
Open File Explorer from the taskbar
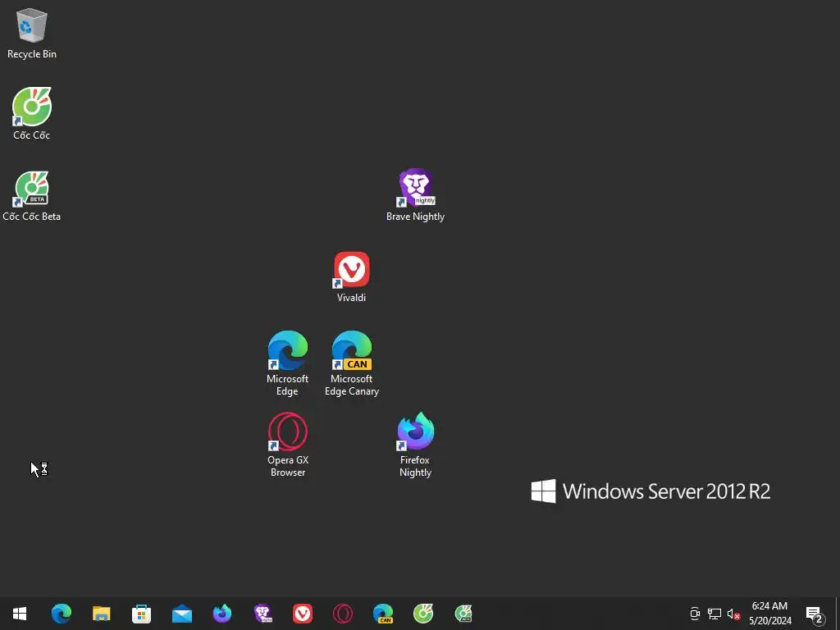click(101, 614)
